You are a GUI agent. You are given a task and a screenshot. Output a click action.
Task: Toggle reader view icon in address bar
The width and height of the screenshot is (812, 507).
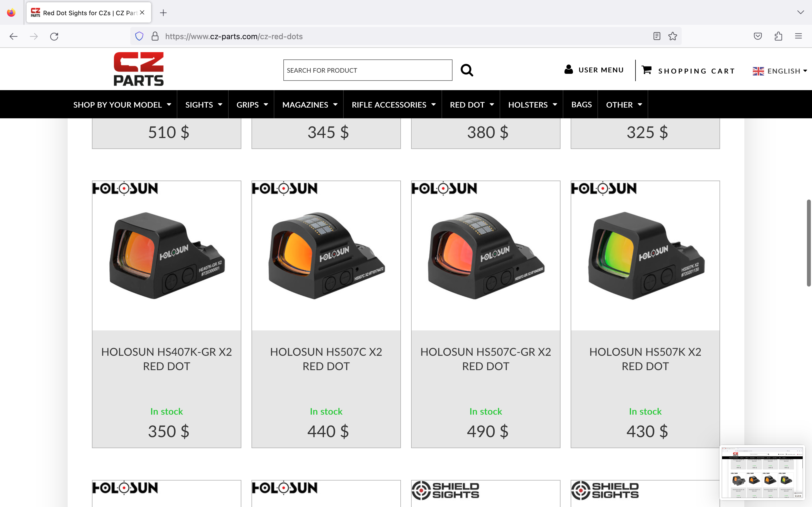coord(657,36)
